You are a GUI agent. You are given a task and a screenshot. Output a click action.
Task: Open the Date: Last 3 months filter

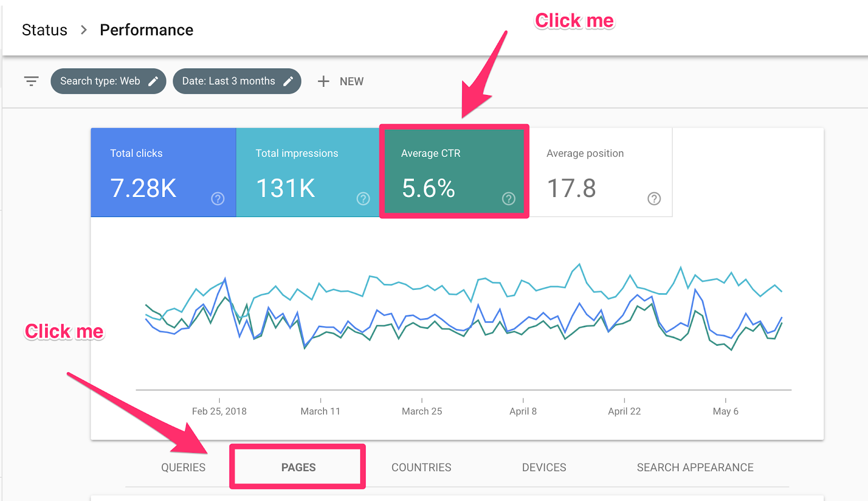228,81
